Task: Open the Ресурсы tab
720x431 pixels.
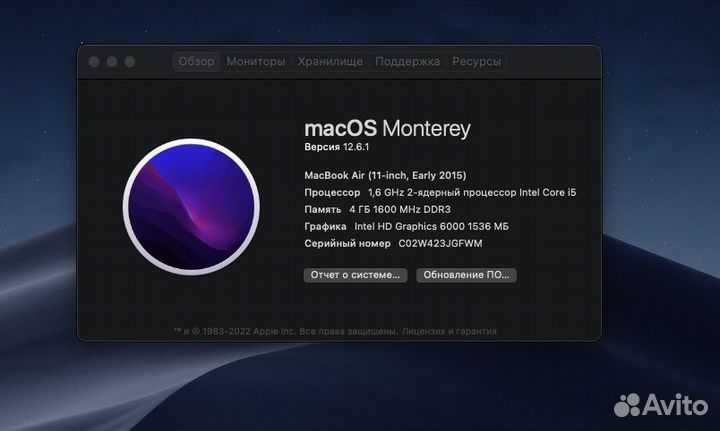Action: (x=477, y=62)
